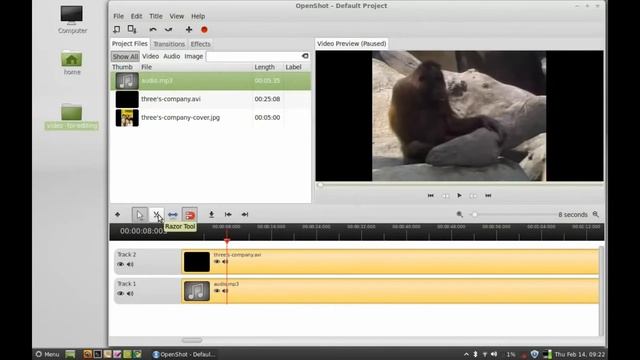Fast forward the video preview

(473, 196)
